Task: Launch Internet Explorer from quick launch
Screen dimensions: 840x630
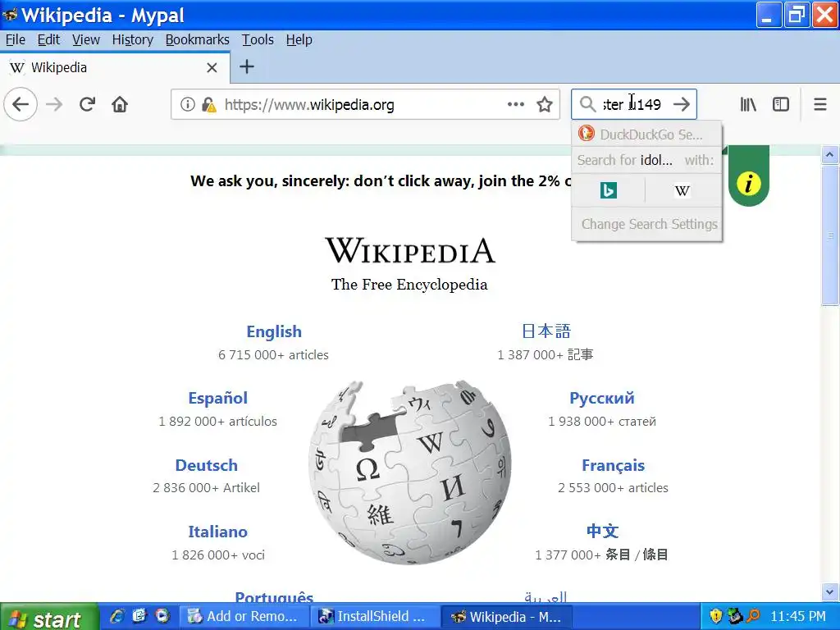Action: pyautogui.click(x=117, y=616)
